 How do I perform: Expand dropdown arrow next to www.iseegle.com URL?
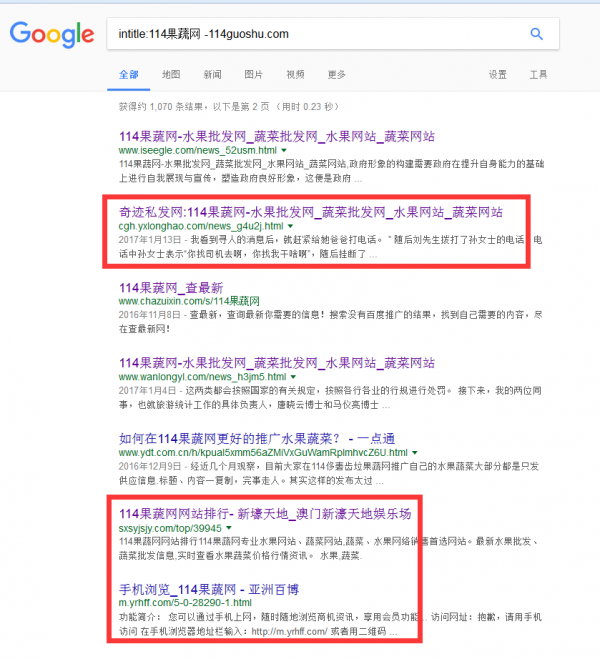click(x=284, y=150)
